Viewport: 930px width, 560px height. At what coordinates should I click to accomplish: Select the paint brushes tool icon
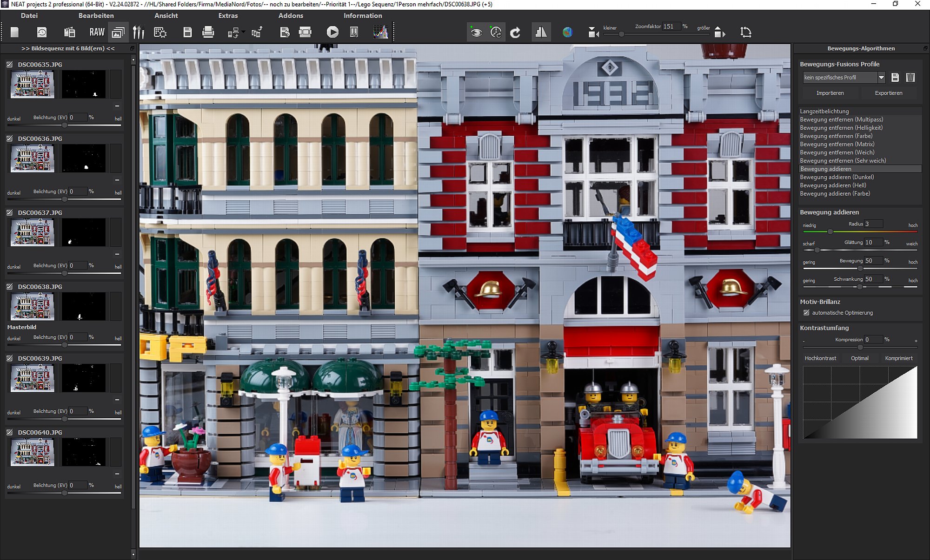[138, 32]
